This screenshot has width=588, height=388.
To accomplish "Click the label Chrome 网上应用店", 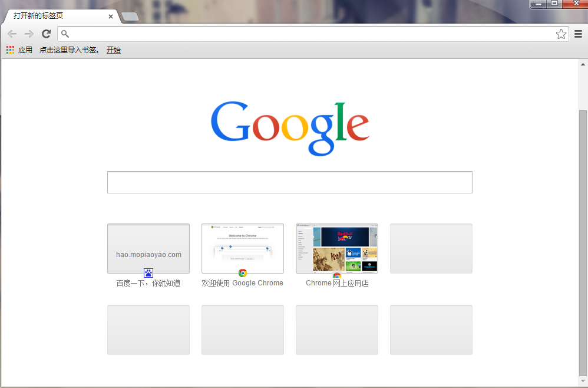I will pyautogui.click(x=337, y=283).
